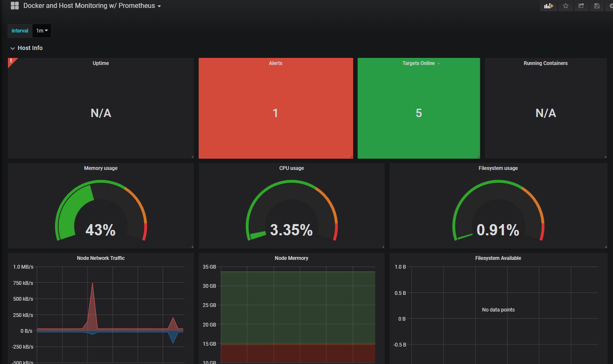Click the 1.0 B axis label

pos(400,267)
